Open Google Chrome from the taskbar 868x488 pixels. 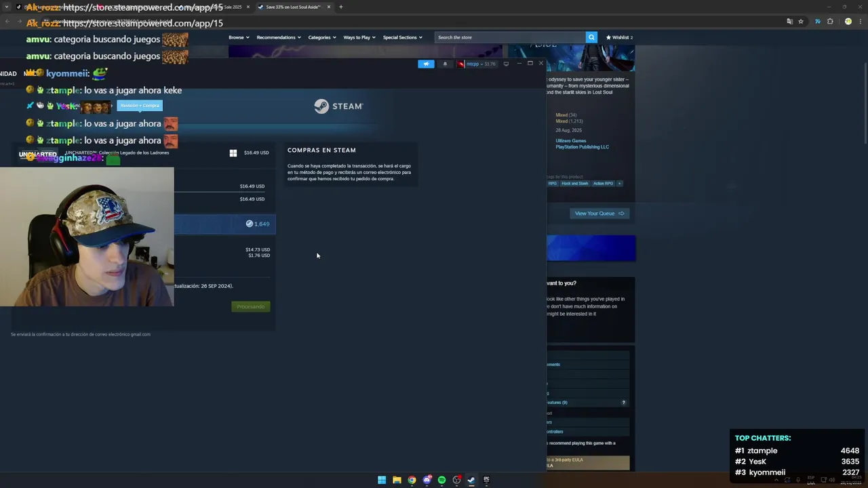coord(412,480)
